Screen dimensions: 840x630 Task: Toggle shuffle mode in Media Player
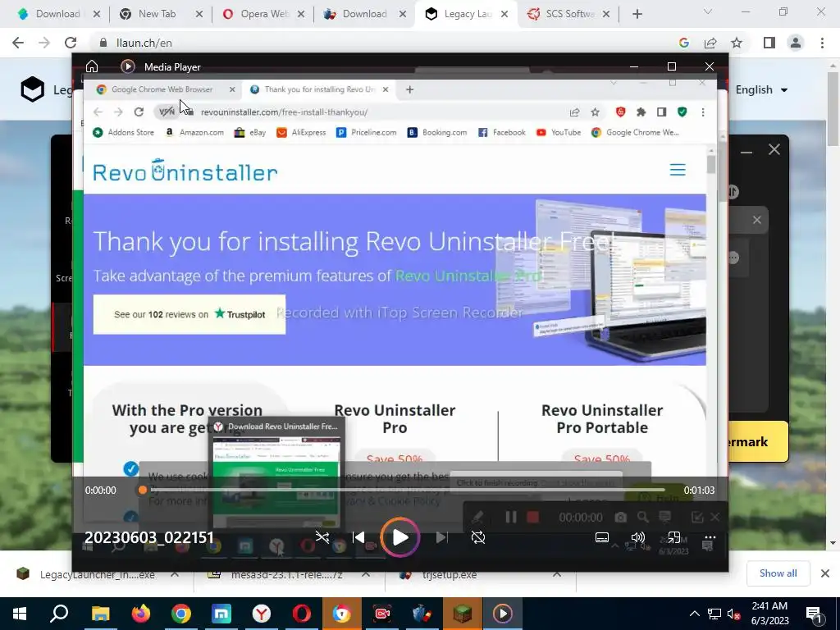[322, 537]
